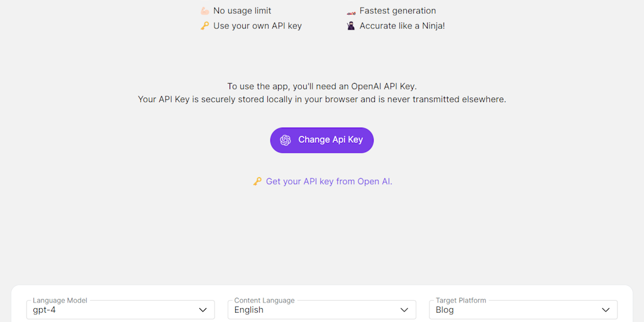Screen dimensions: 644x322
Task: Select the "Fastest generation" feature text
Action: click(x=397, y=11)
